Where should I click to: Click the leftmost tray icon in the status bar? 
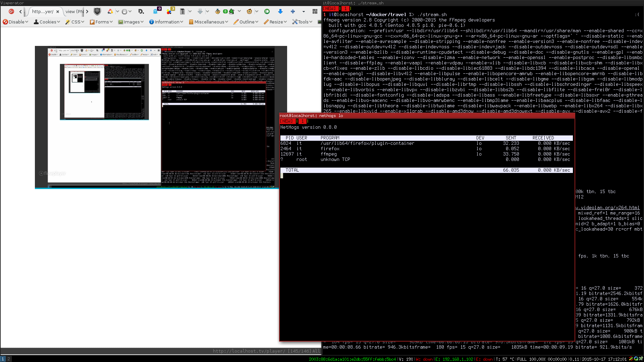click(x=631, y=359)
